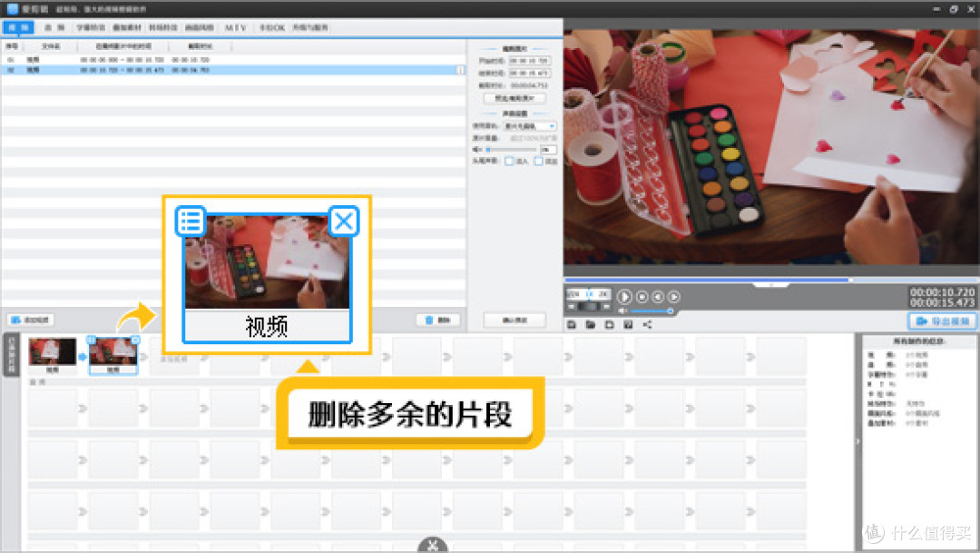Click the app logo in title bar
Screen dimensions: 980x553
12,9
